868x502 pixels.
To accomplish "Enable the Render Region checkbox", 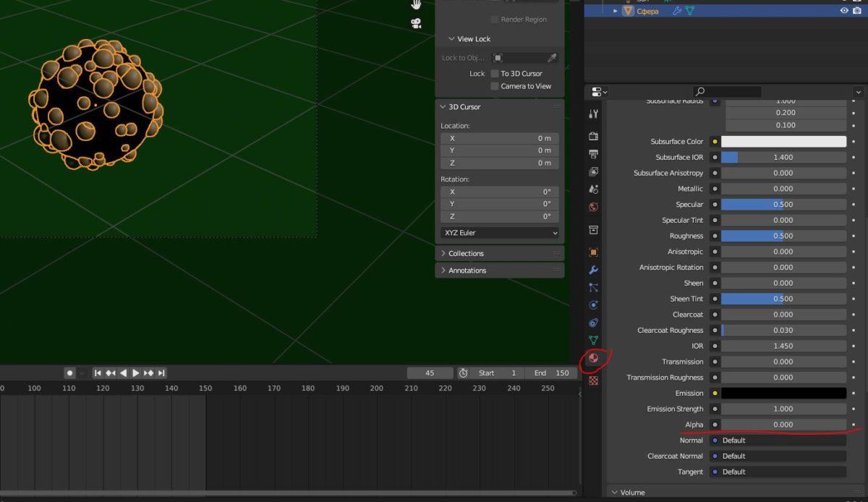I will (495, 20).
